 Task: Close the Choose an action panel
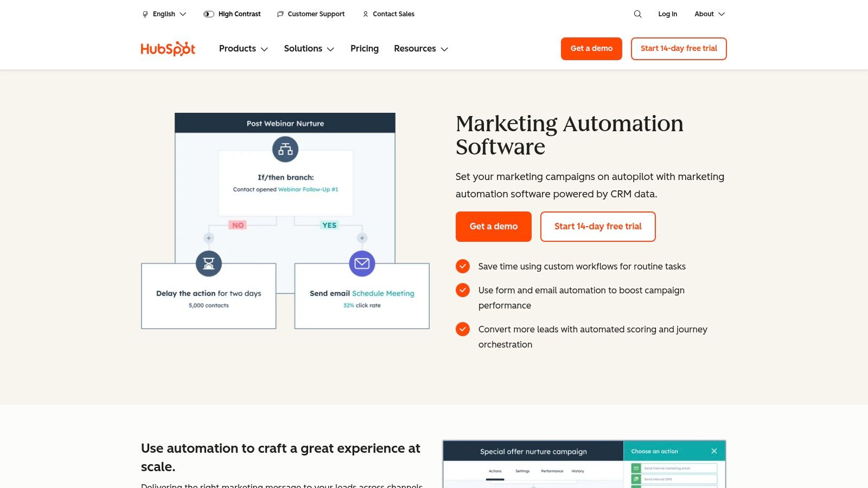(714, 451)
